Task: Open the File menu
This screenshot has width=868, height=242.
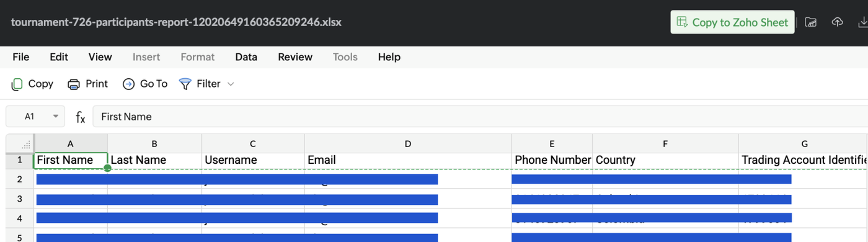Action: pyautogui.click(x=21, y=57)
